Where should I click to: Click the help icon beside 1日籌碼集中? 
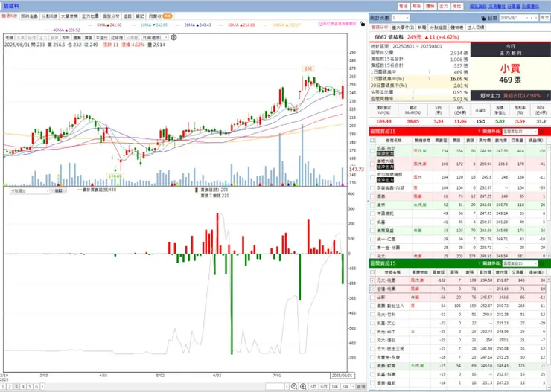[430, 72]
